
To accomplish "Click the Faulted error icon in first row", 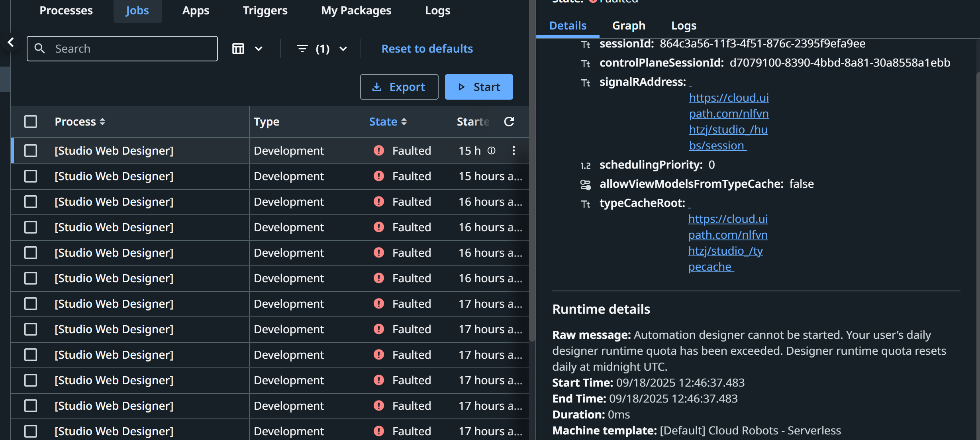I will coord(378,151).
